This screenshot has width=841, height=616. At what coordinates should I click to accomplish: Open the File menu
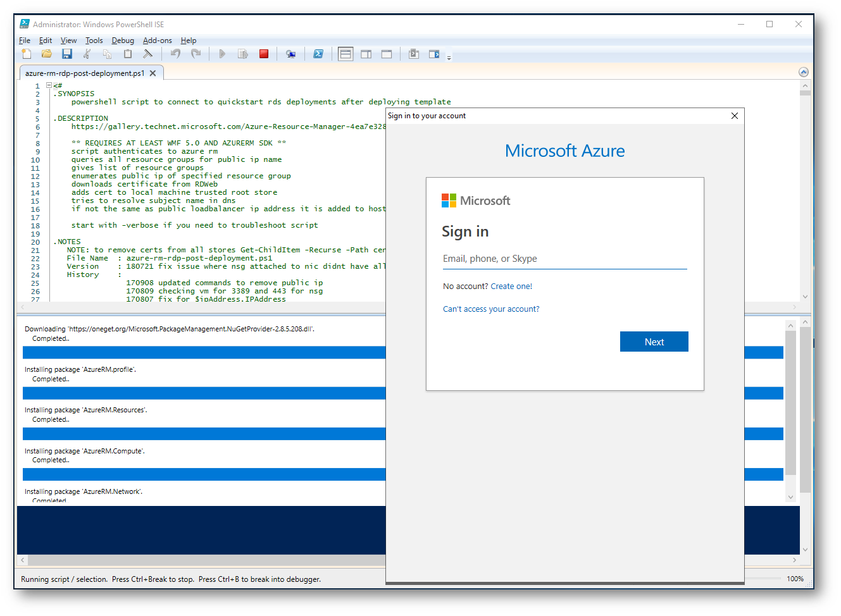(25, 40)
